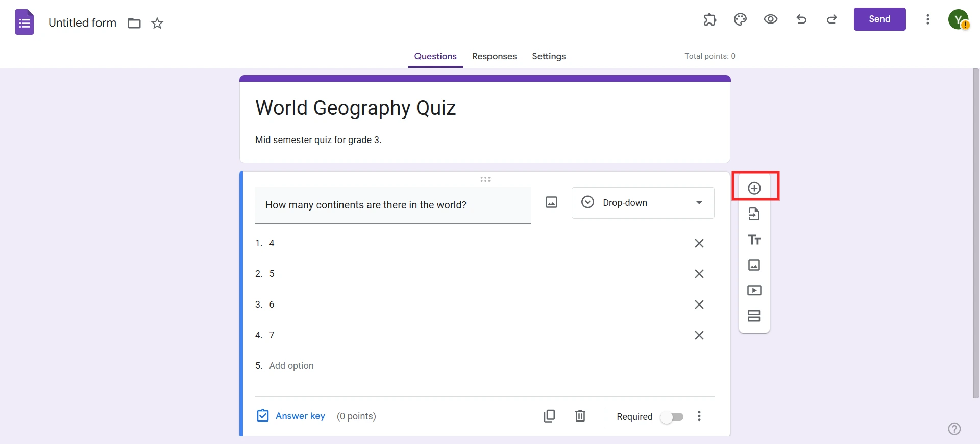This screenshot has height=444, width=980.
Task: Open more options for this question
Action: 699,416
